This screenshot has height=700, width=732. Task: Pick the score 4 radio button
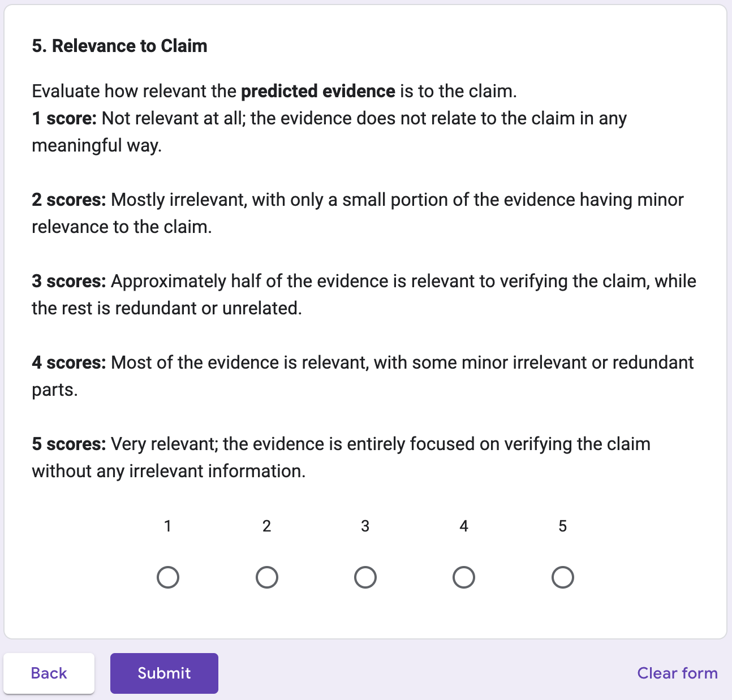click(x=464, y=577)
